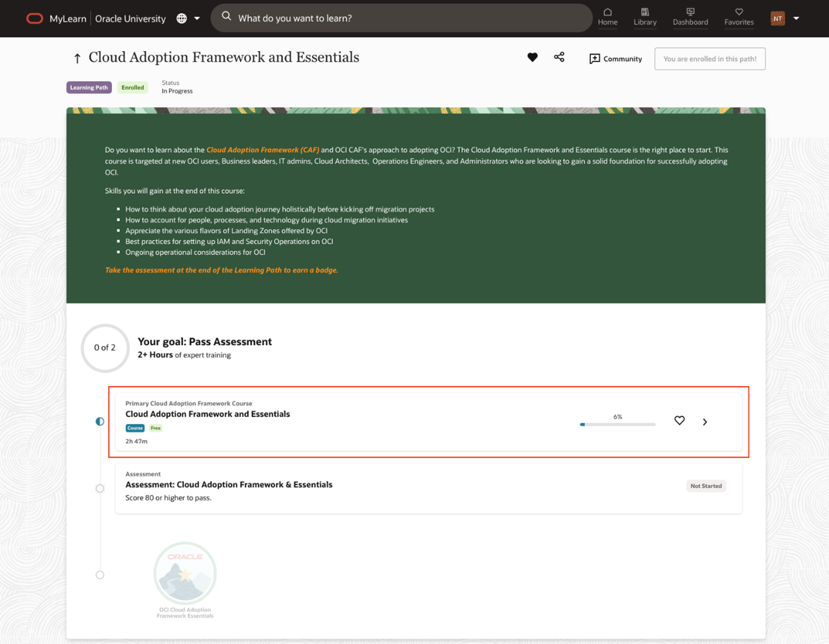Share this learning path
The height and width of the screenshot is (644, 829).
[559, 57]
